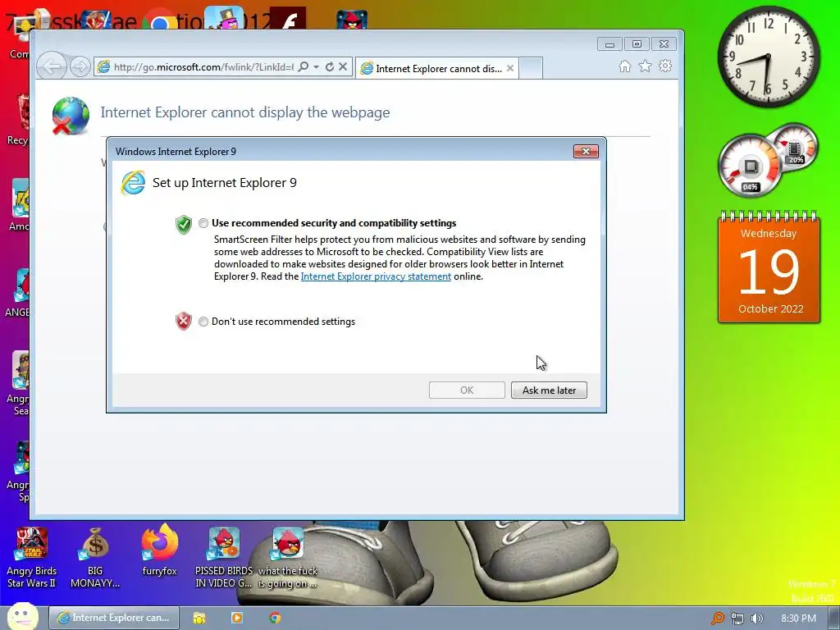Click the analog clock desktop gadget
The width and height of the screenshot is (840, 630).
pyautogui.click(x=768, y=57)
